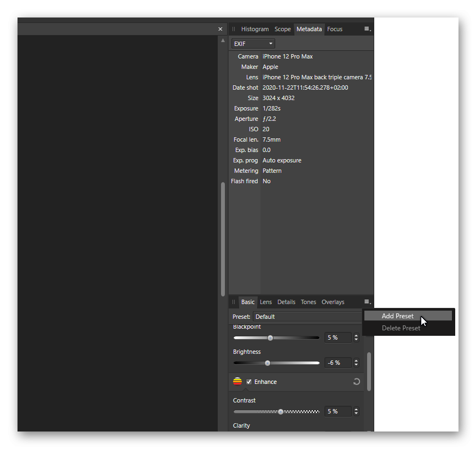
Task: Click the Contrast slider handle
Action: point(281,411)
